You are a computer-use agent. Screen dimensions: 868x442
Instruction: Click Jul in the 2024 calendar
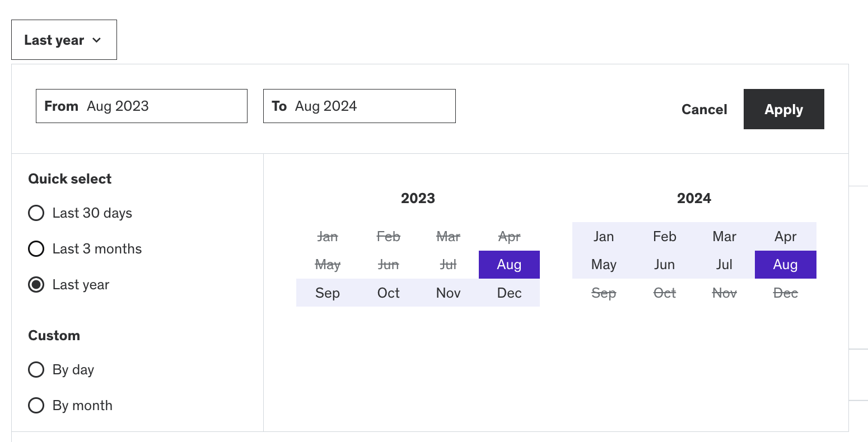coord(724,265)
